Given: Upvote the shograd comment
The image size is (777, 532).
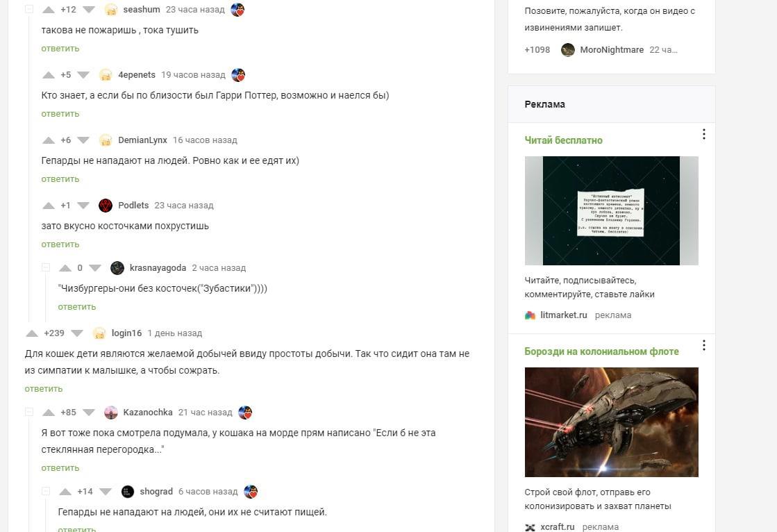Looking at the screenshot, I should (65, 492).
